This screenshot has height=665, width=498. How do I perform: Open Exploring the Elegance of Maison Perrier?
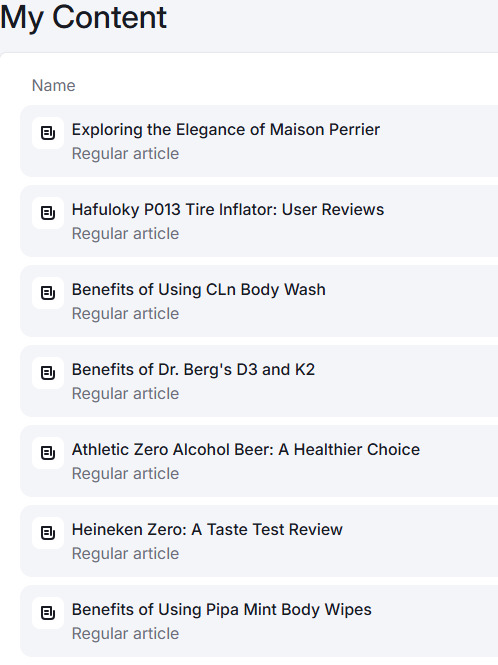click(x=226, y=130)
